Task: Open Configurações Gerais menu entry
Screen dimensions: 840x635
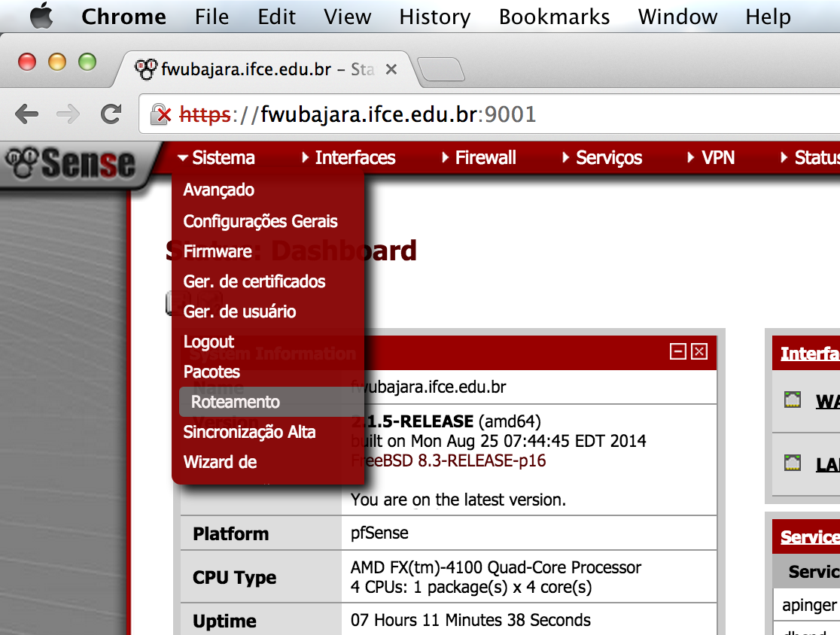Action: click(x=260, y=221)
